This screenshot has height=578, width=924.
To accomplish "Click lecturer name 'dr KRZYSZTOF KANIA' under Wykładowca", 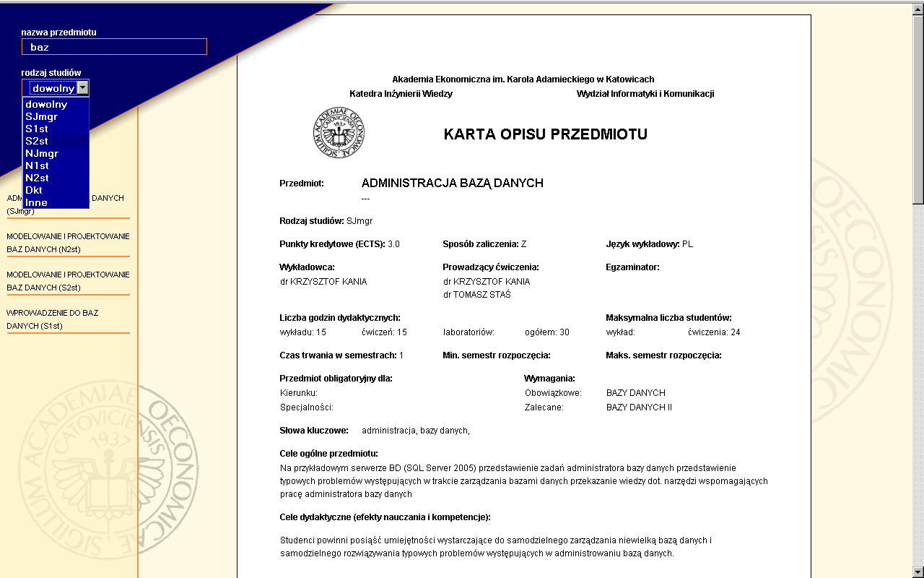I will [323, 282].
